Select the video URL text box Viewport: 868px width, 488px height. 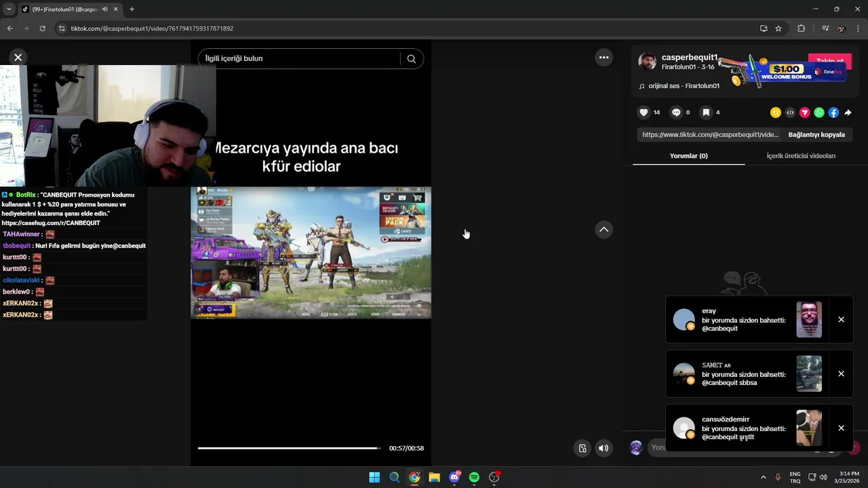(710, 135)
